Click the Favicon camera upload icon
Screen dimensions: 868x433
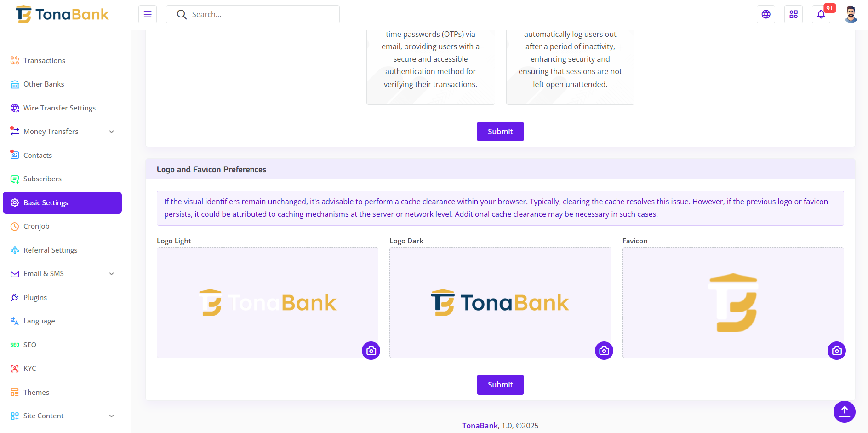[837, 351]
